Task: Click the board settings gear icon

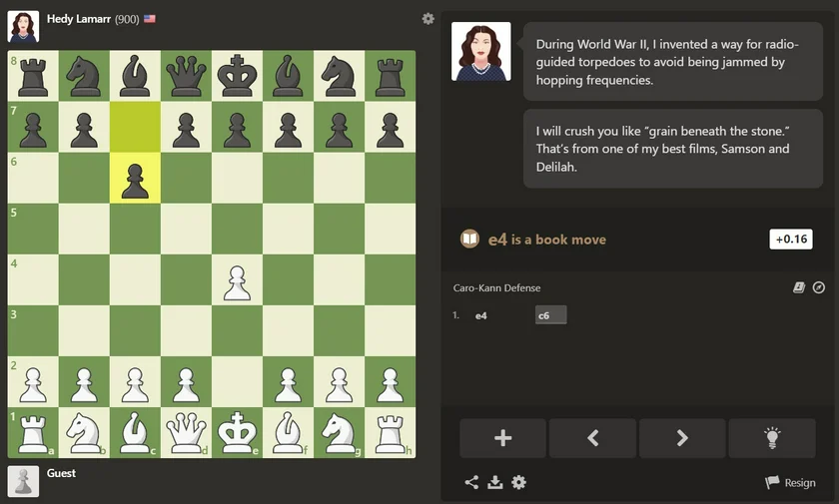Action: (428, 19)
